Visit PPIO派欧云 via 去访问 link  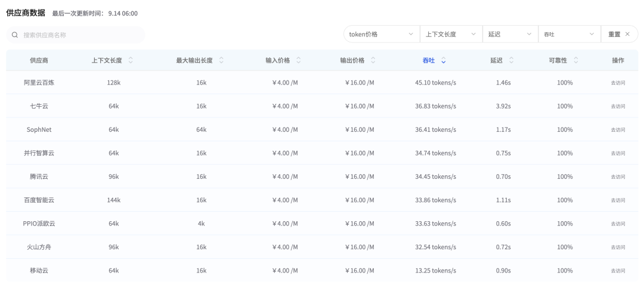(618, 224)
